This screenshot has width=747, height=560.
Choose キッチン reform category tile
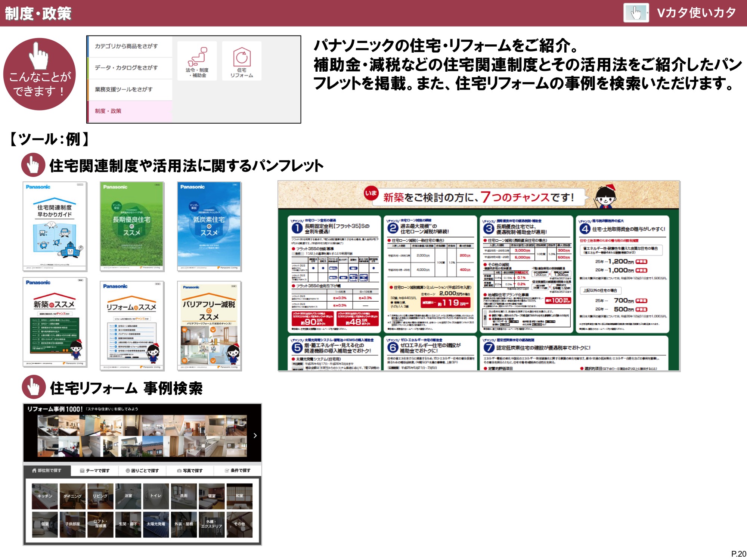45,496
